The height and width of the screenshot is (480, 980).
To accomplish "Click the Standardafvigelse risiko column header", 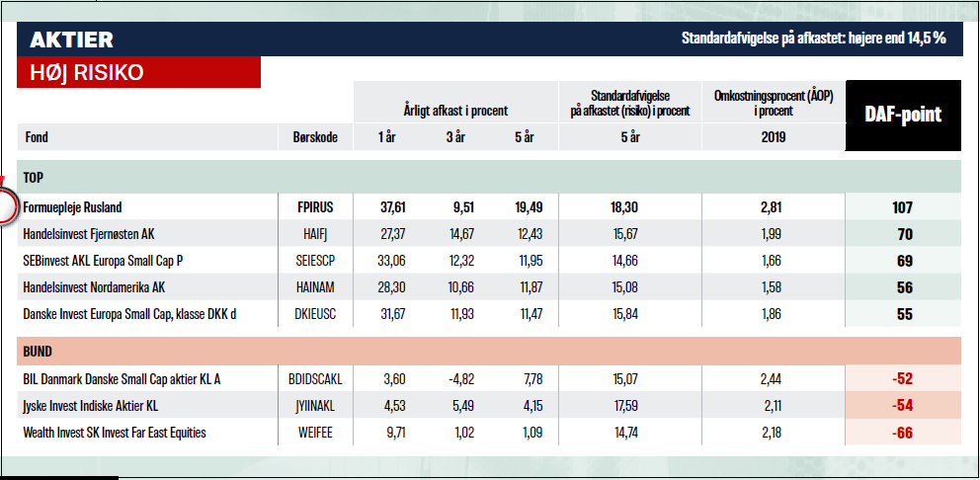I will [630, 103].
